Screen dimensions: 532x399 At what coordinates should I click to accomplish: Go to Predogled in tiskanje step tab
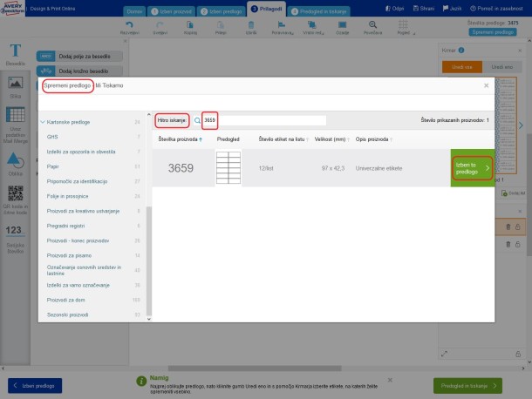pyautogui.click(x=319, y=11)
